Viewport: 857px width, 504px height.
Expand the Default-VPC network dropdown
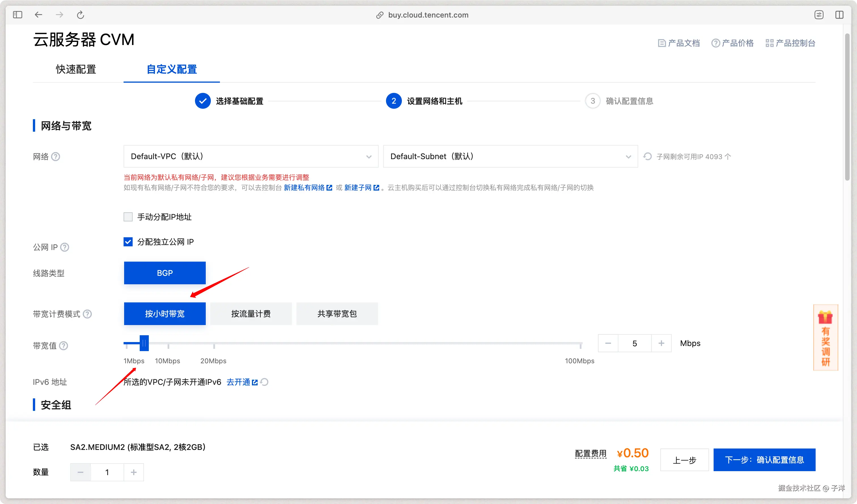[251, 156]
